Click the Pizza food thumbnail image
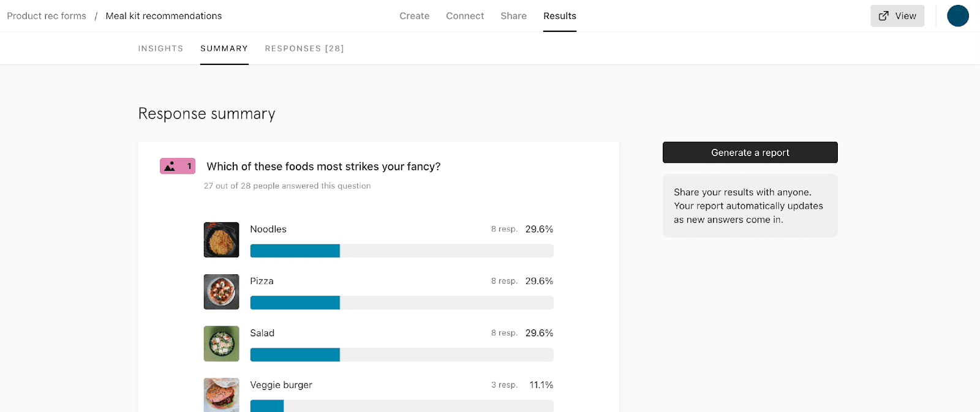The width and height of the screenshot is (980, 412). click(221, 291)
